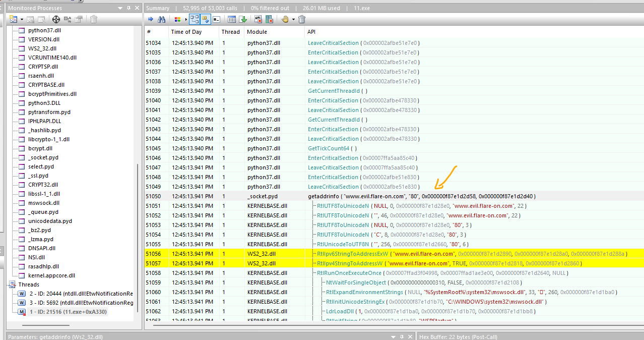
Task: Clear calls with the summary trash icon
Action: [x=302, y=19]
